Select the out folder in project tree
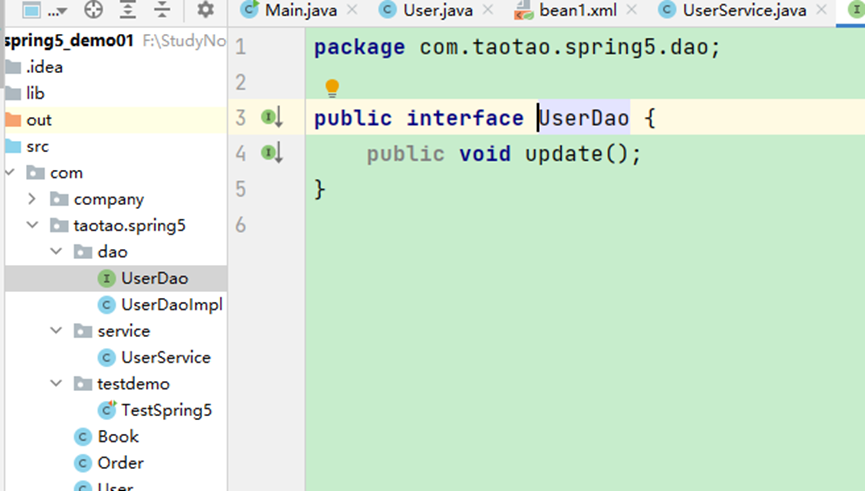Image resolution: width=865 pixels, height=491 pixels. click(x=39, y=120)
